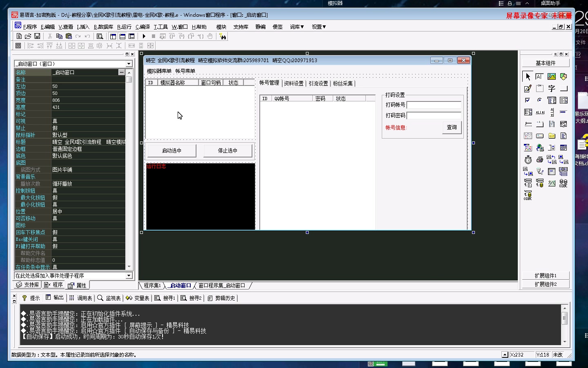This screenshot has height=368, width=588.
Task: Toggle the first panel layout view button
Action: click(x=113, y=36)
